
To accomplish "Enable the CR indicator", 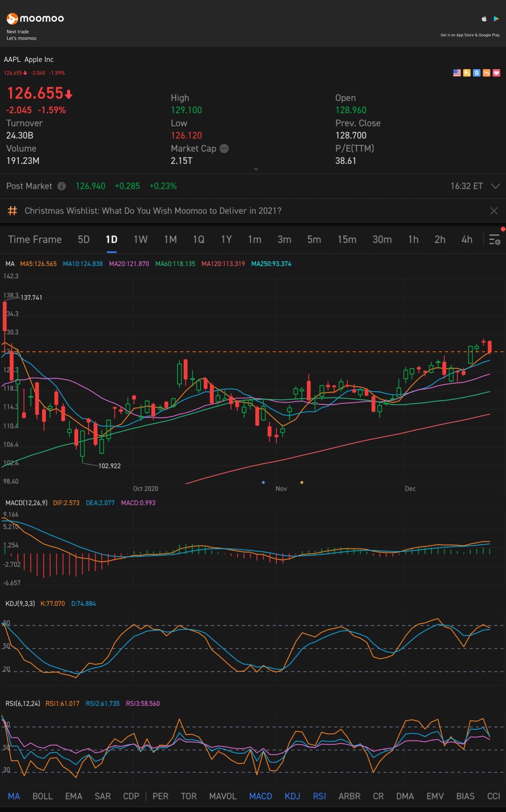I will pos(378,796).
